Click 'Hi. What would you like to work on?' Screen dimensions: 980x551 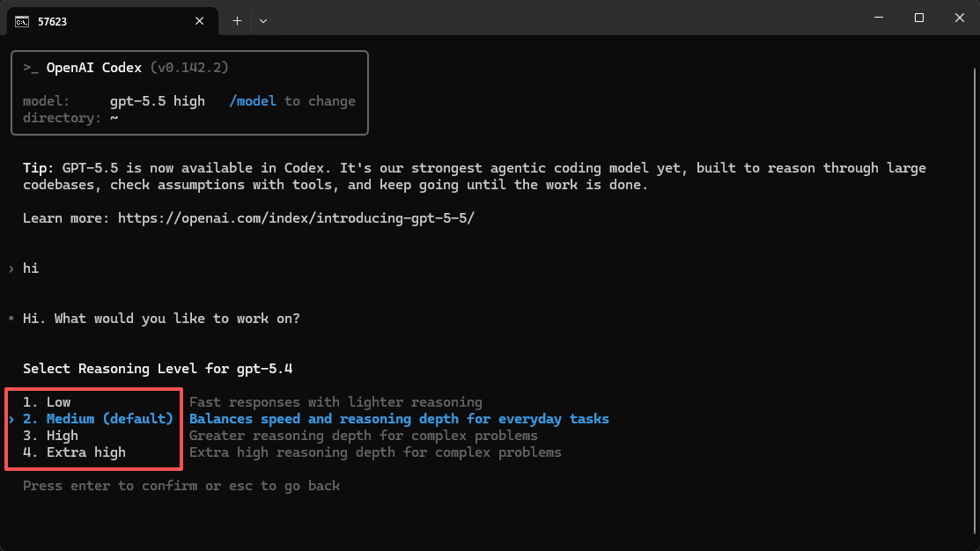pos(161,319)
